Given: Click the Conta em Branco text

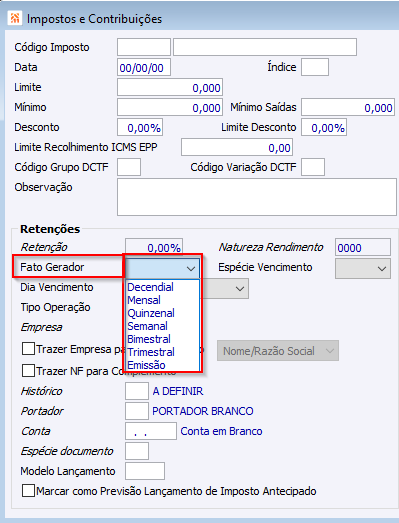Looking at the screenshot, I should 222,431.
